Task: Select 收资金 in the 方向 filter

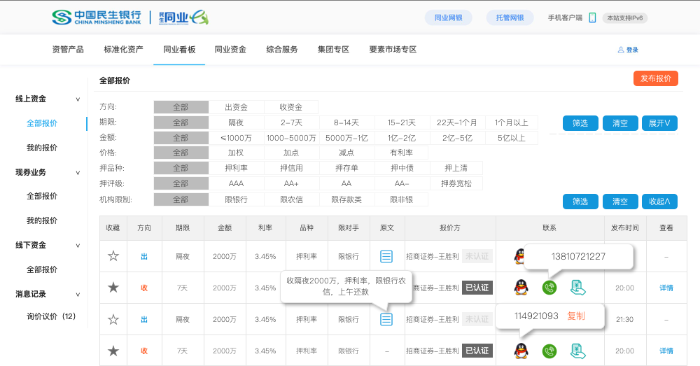Action: (x=291, y=107)
